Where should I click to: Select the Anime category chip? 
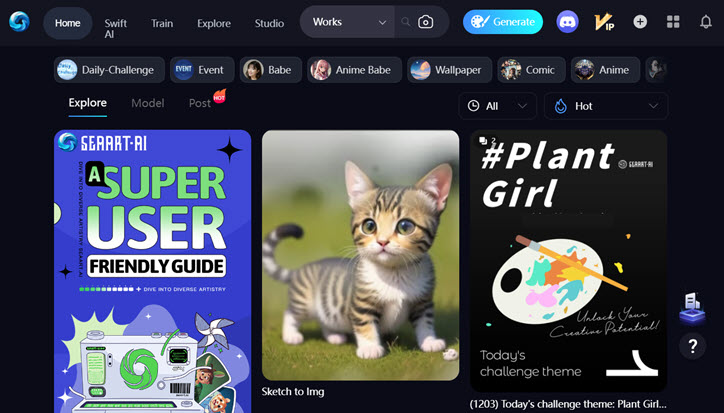pyautogui.click(x=605, y=70)
